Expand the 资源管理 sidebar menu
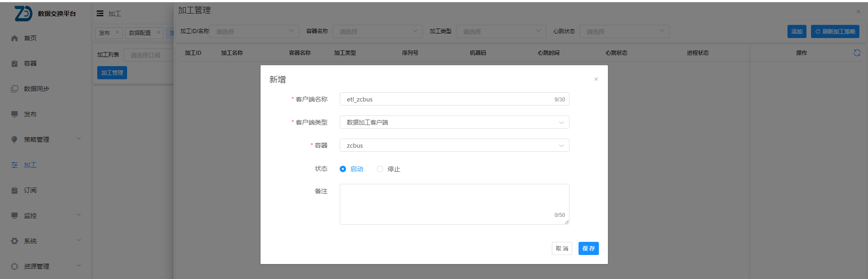The width and height of the screenshot is (868, 279). [x=45, y=266]
